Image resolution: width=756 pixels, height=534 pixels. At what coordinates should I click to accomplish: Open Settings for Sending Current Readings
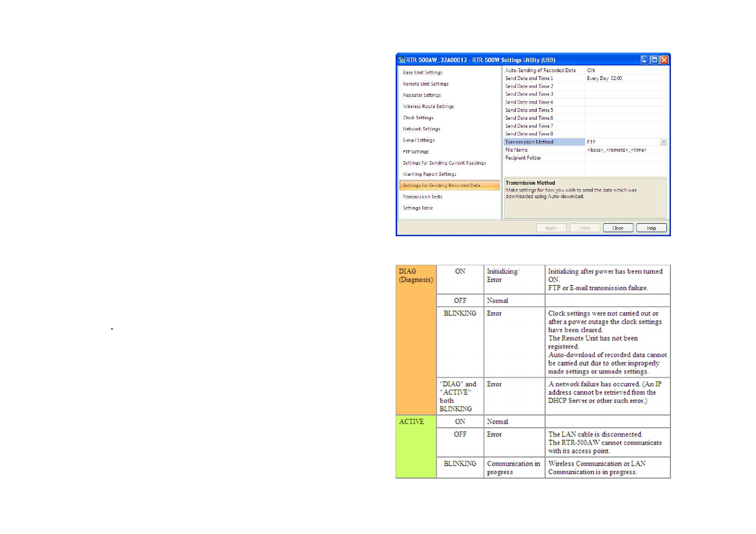coord(444,163)
